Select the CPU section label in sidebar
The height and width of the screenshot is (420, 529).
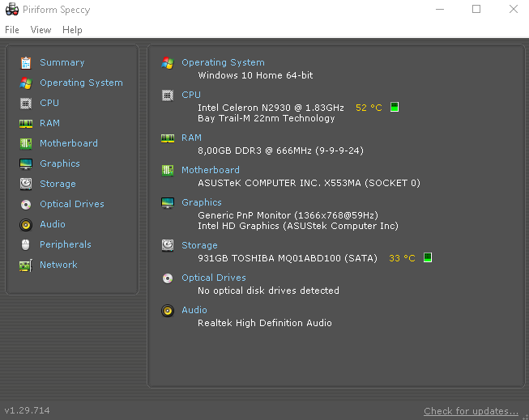[x=49, y=103]
